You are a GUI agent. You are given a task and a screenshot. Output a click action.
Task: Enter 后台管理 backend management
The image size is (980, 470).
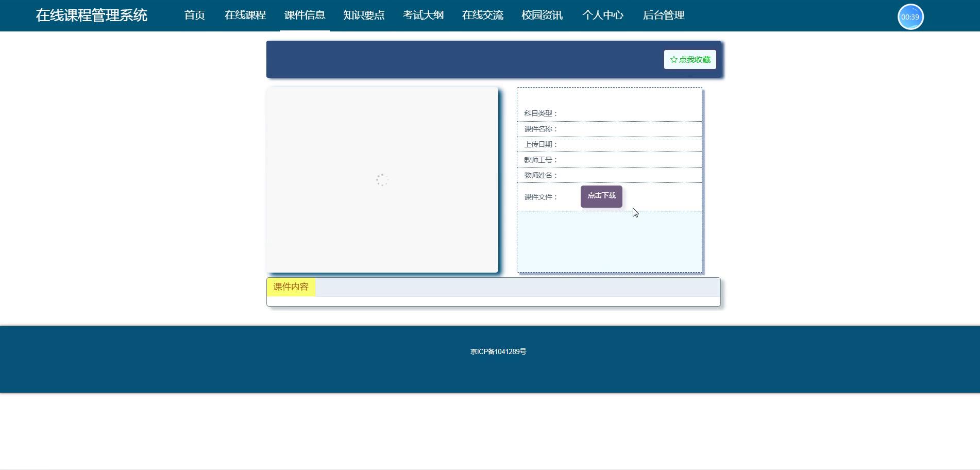(664, 15)
